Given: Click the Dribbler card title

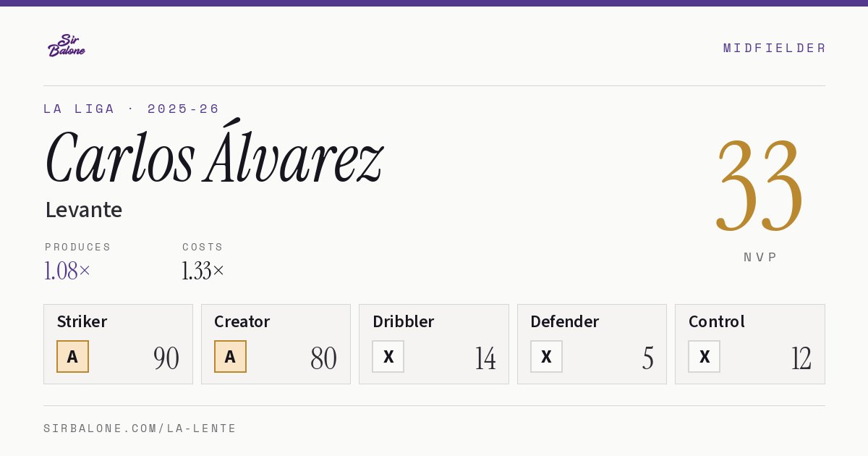Looking at the screenshot, I should tap(403, 321).
